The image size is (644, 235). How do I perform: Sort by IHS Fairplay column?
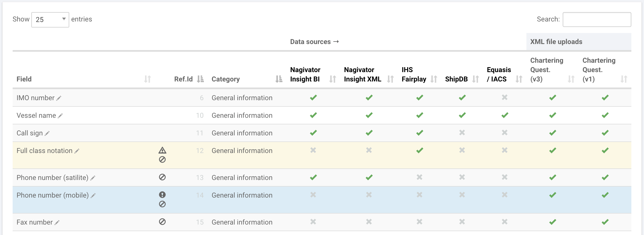[434, 79]
